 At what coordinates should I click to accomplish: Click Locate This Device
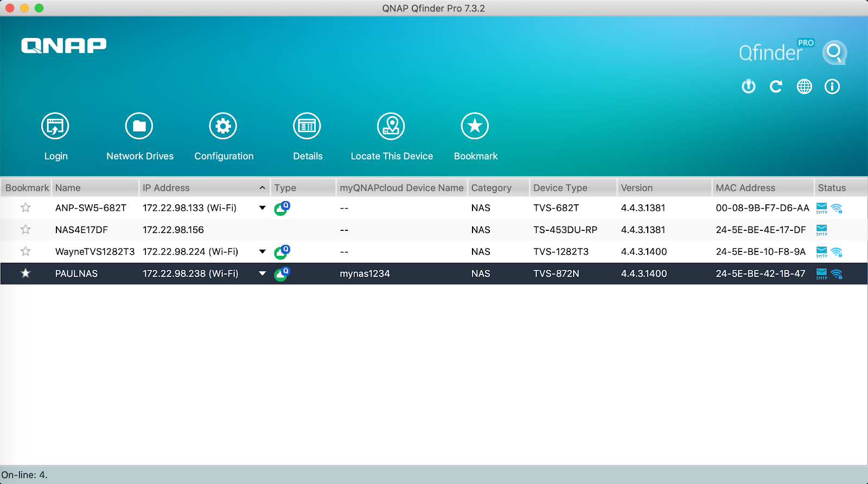tap(391, 126)
